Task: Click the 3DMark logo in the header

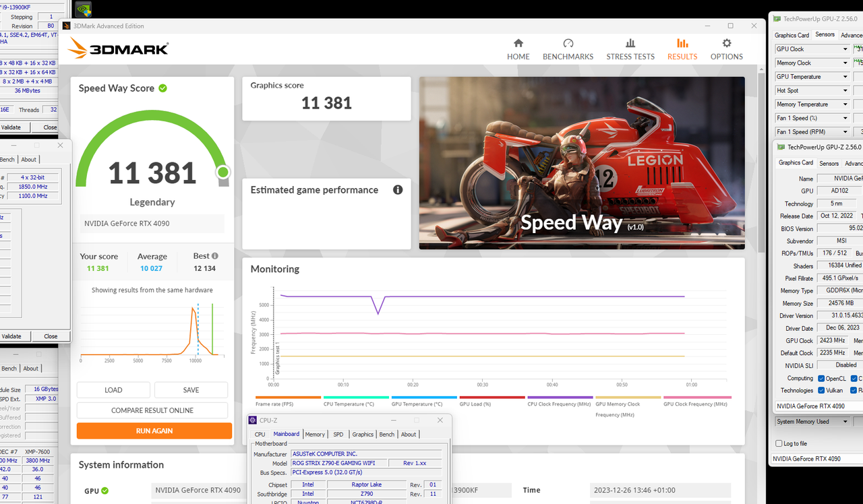Action: click(119, 49)
